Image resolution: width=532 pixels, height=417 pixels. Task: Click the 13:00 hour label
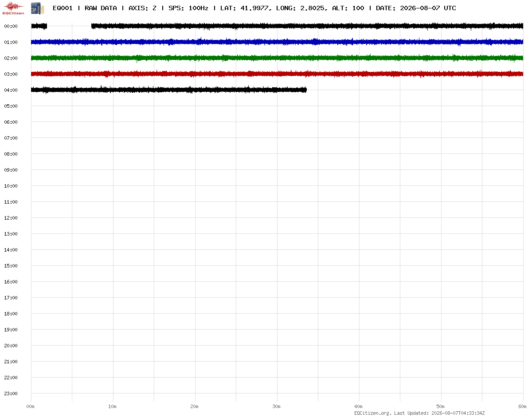tap(11, 234)
